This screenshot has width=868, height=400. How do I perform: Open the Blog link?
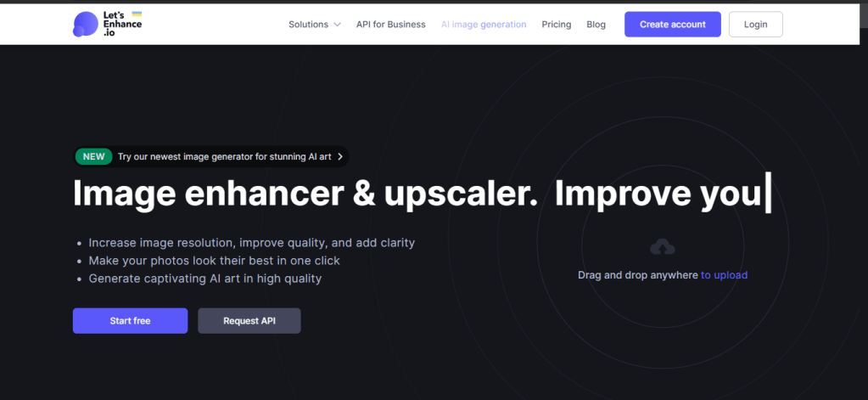point(596,25)
